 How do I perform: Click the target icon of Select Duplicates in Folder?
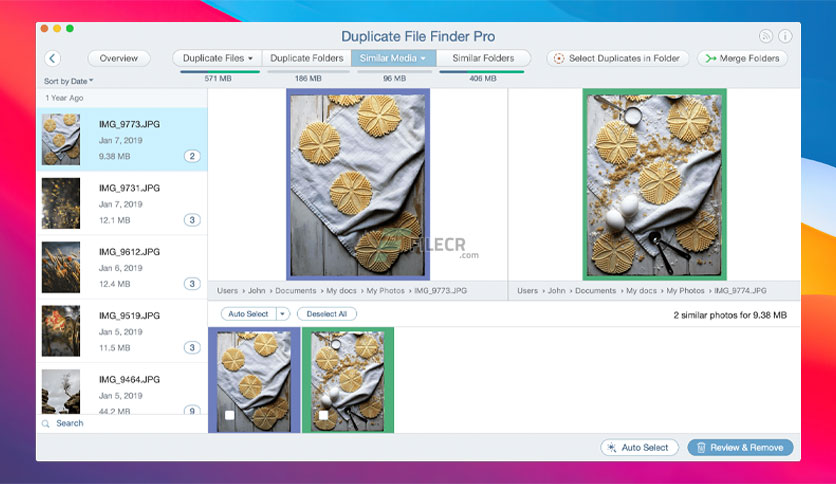(559, 59)
